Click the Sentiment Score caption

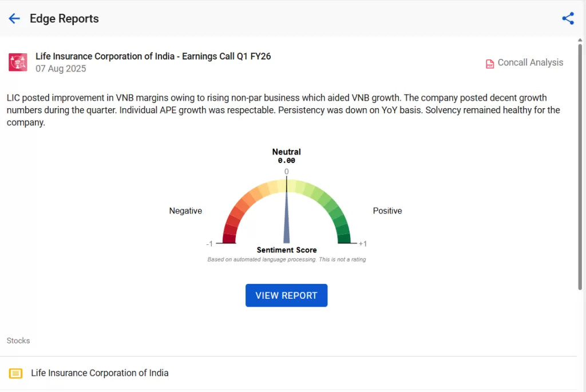coord(287,250)
